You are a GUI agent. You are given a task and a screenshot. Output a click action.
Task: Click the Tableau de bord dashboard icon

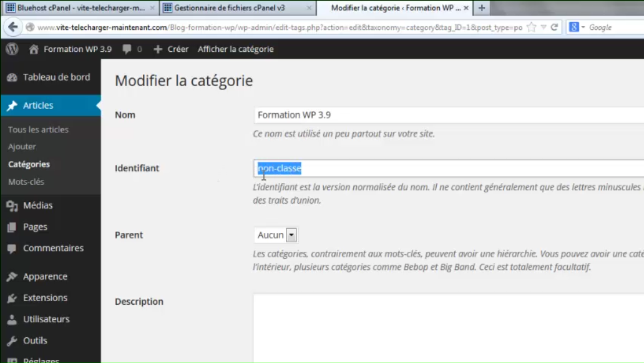tap(12, 77)
